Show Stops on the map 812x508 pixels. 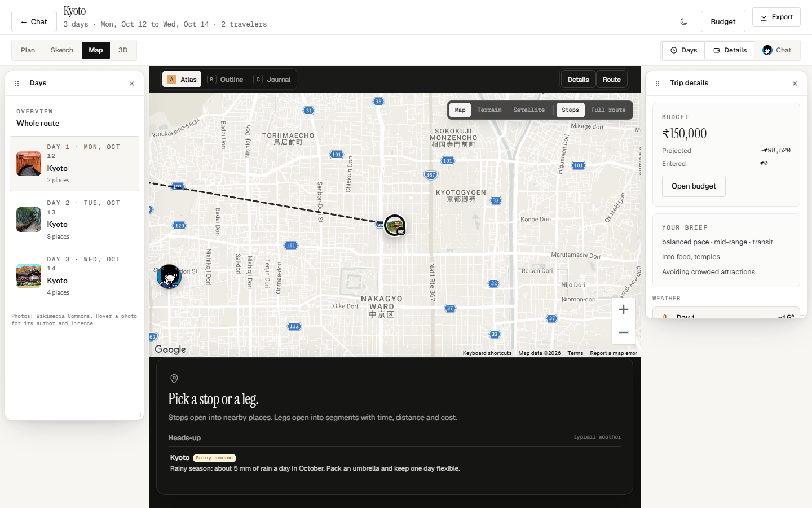point(570,110)
